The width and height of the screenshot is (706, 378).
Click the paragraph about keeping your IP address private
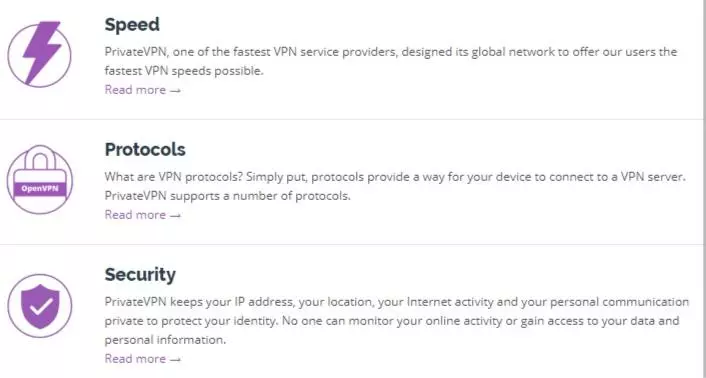(397, 321)
